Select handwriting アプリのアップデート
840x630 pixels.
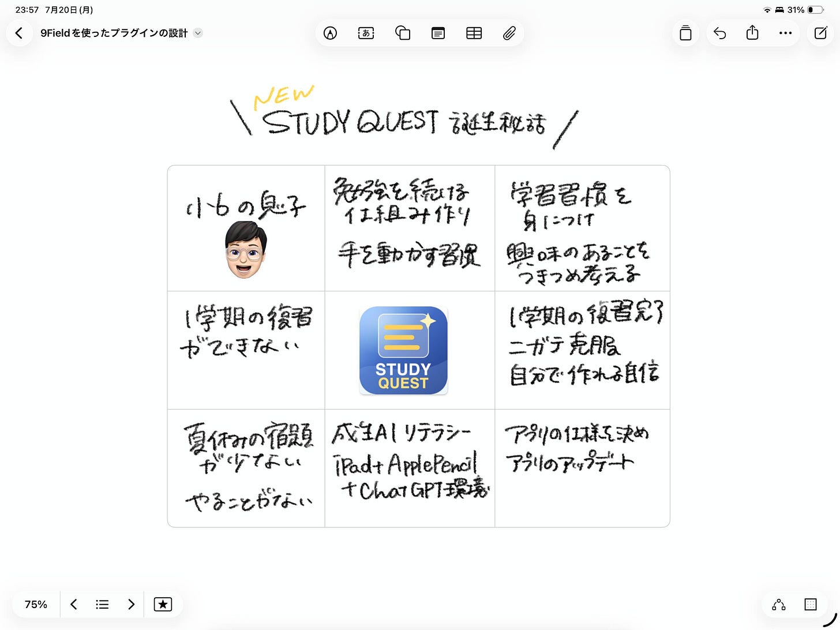coord(569,462)
